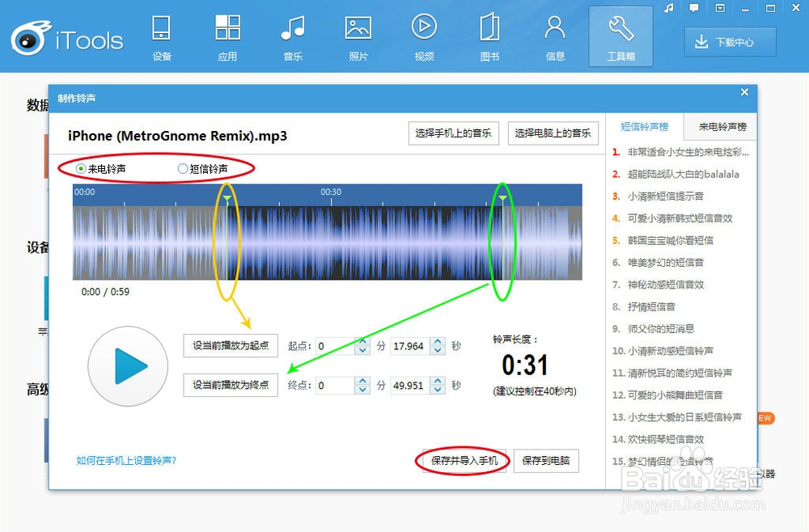The width and height of the screenshot is (809, 532).
Task: Select ringtone 9 师父你的短消息
Action: 654,329
